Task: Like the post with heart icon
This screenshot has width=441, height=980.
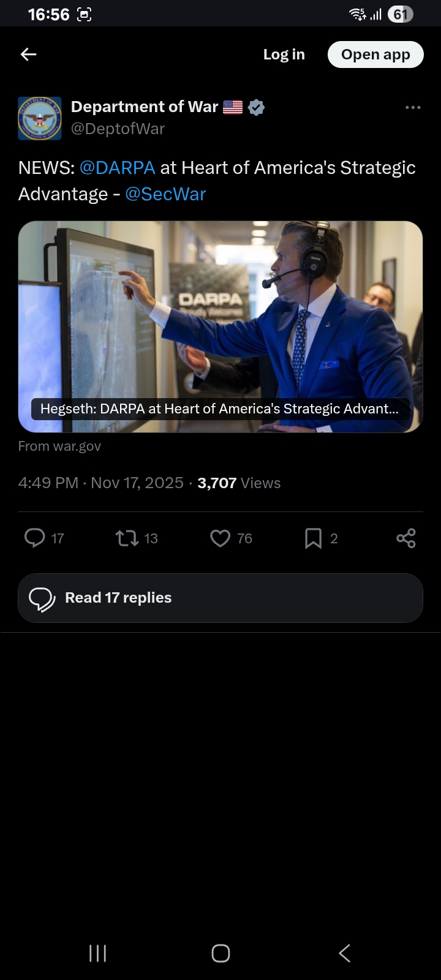Action: click(x=220, y=538)
